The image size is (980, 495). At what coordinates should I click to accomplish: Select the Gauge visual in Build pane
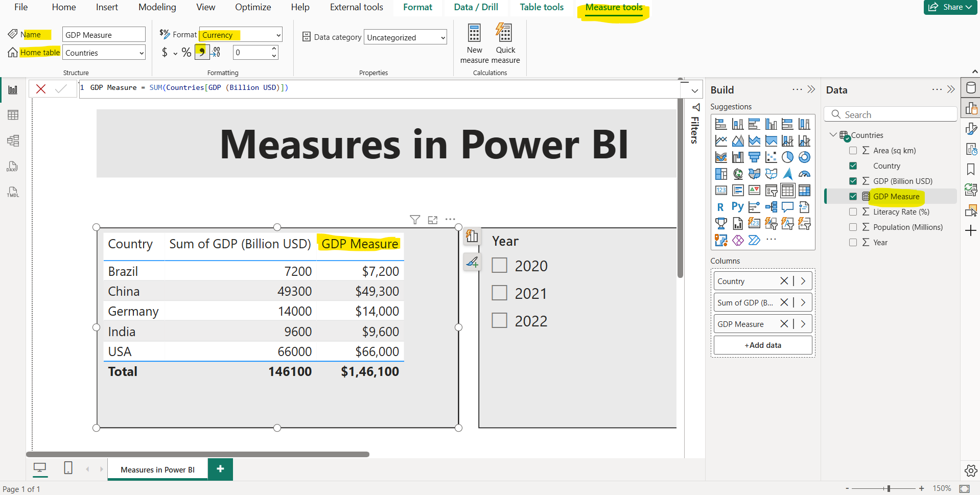click(805, 174)
